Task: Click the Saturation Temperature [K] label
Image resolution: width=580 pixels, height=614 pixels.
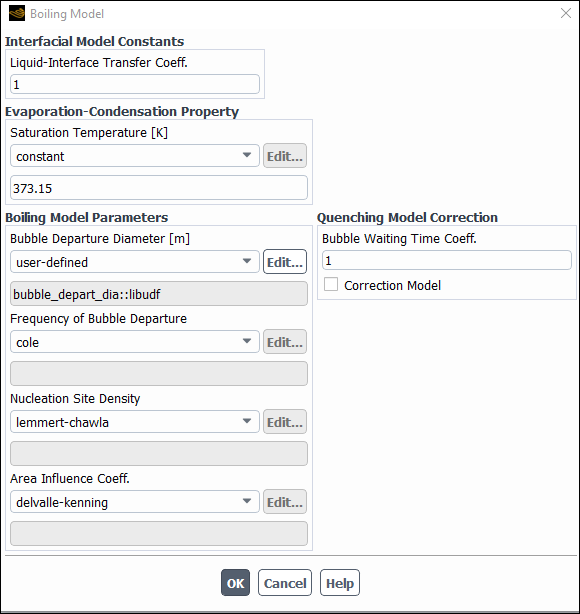Action: pos(89,133)
